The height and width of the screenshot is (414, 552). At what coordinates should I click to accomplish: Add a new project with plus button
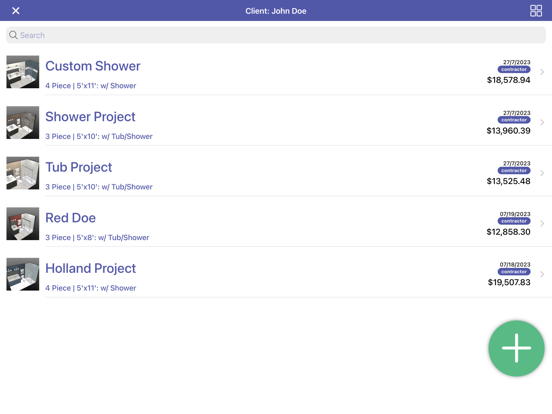pos(516,348)
